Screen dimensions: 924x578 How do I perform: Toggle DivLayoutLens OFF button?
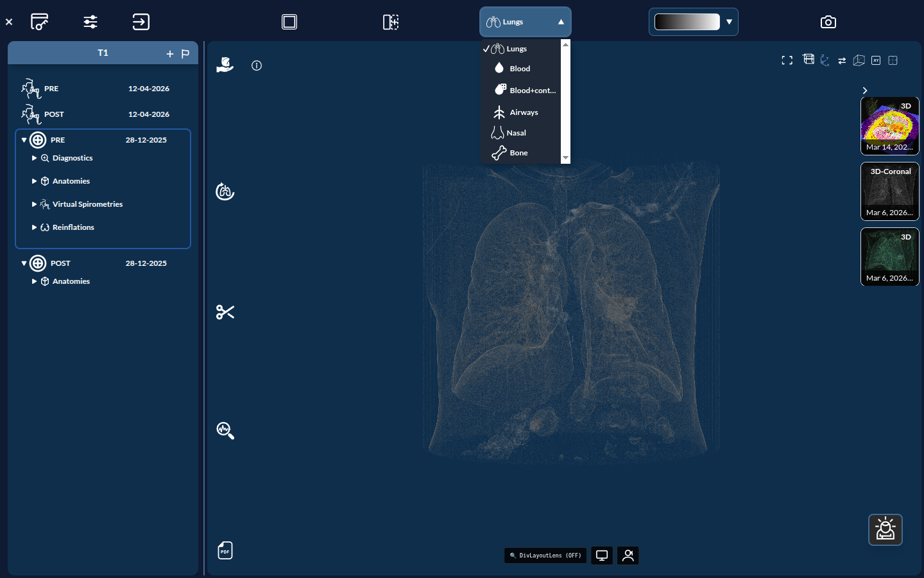(545, 556)
